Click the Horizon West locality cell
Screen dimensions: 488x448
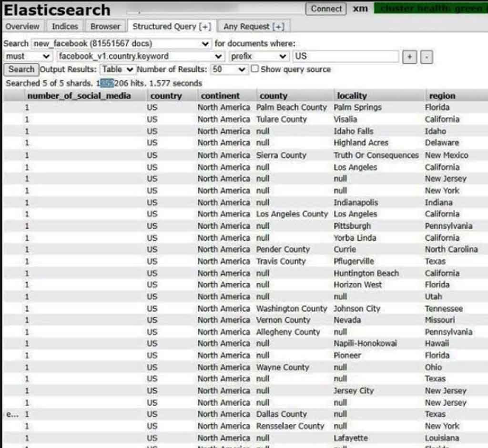click(x=357, y=285)
